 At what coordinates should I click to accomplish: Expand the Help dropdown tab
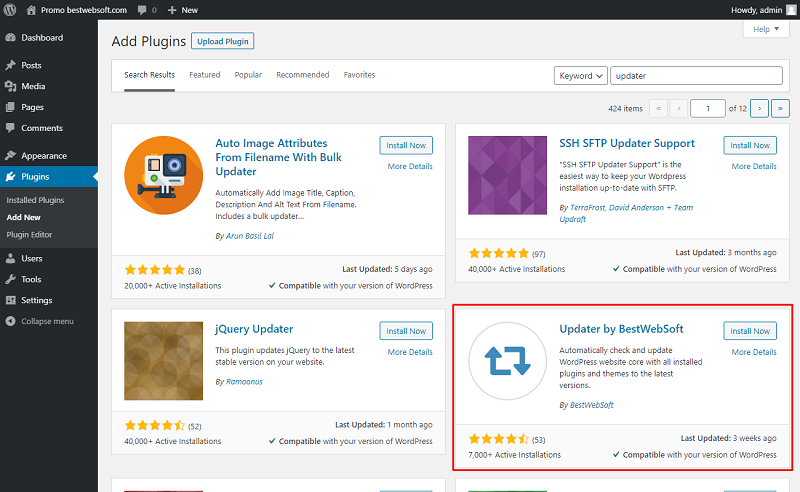[x=766, y=29]
